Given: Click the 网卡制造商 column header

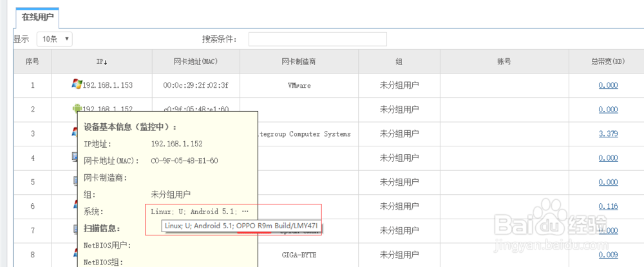Looking at the screenshot, I should click(x=299, y=62).
